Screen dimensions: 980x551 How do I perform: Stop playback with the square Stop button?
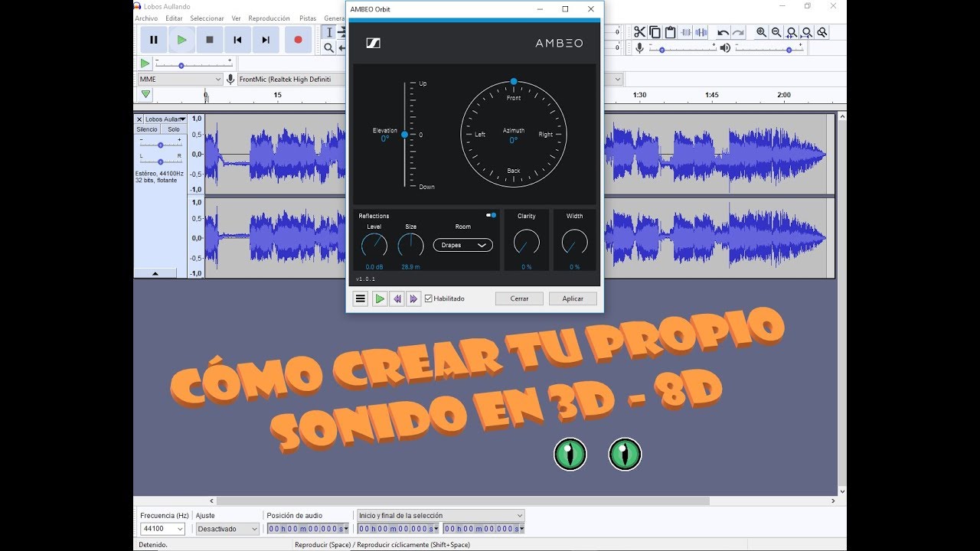[210, 40]
